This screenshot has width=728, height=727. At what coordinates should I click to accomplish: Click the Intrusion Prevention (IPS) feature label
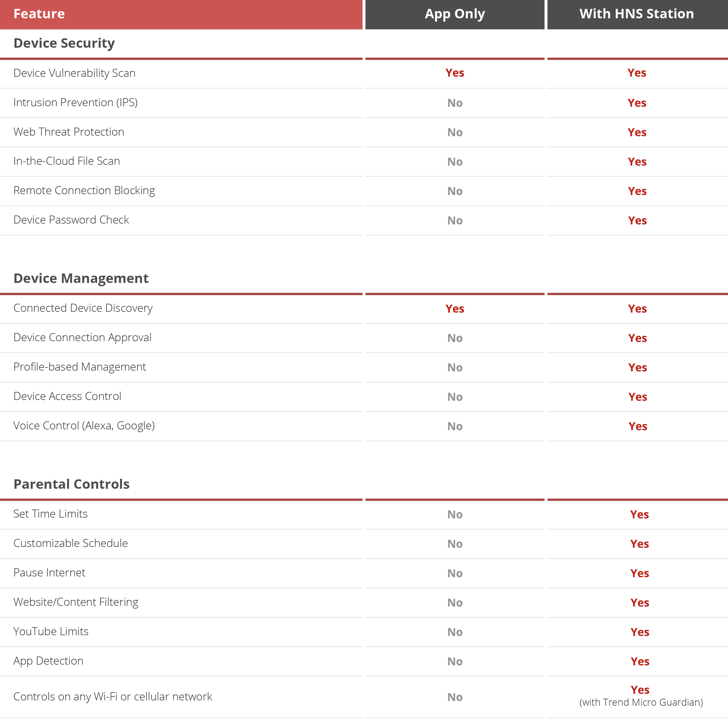click(x=75, y=103)
